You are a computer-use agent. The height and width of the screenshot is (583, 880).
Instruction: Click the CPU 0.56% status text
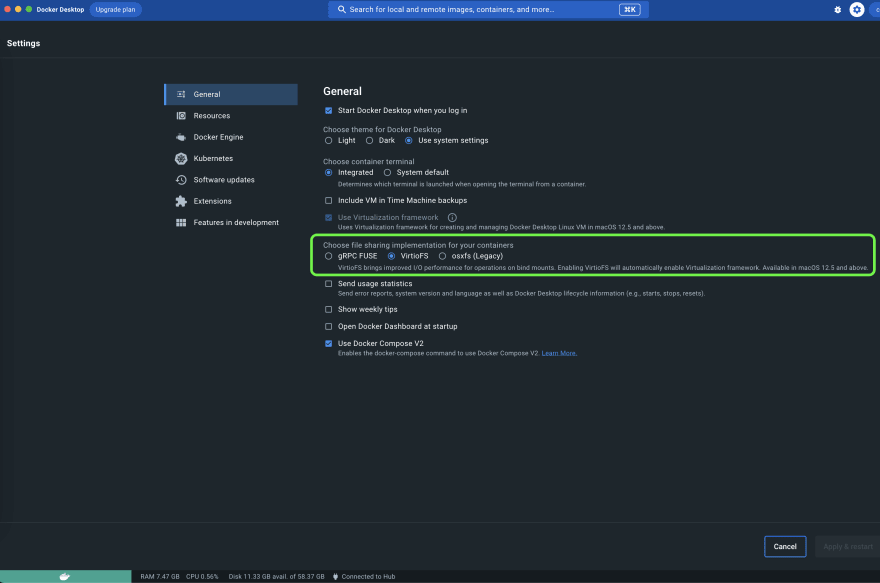(202, 576)
